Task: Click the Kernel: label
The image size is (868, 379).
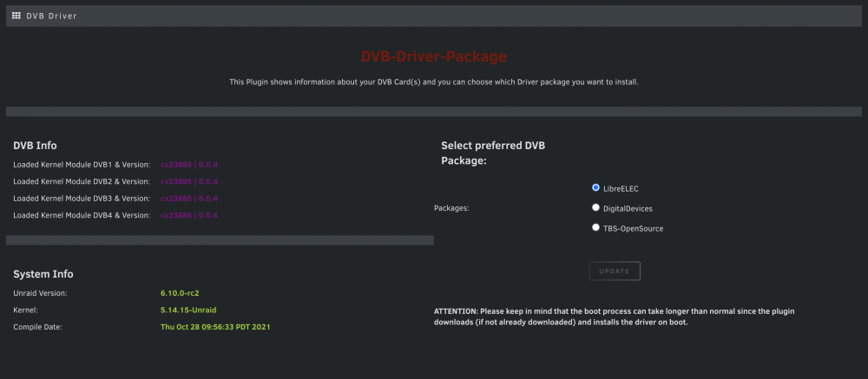Action: (x=25, y=310)
